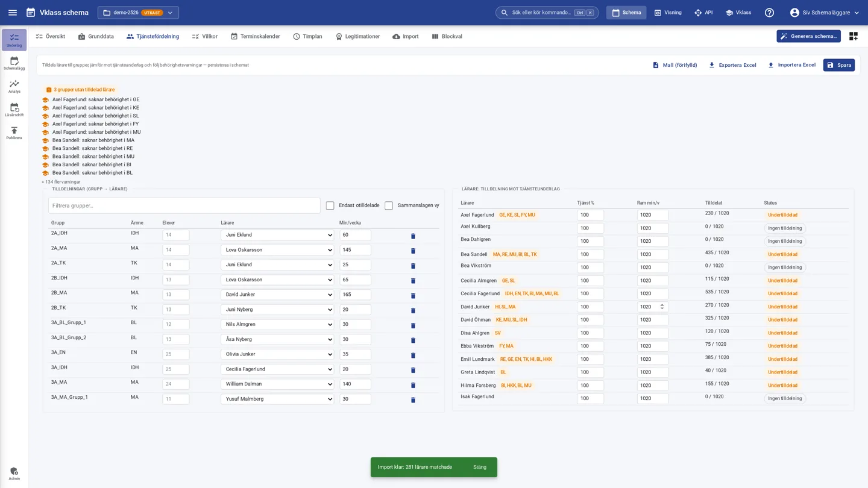Image resolution: width=868 pixels, height=488 pixels.
Task: Show the +134 fler varningar link
Action: [61, 182]
